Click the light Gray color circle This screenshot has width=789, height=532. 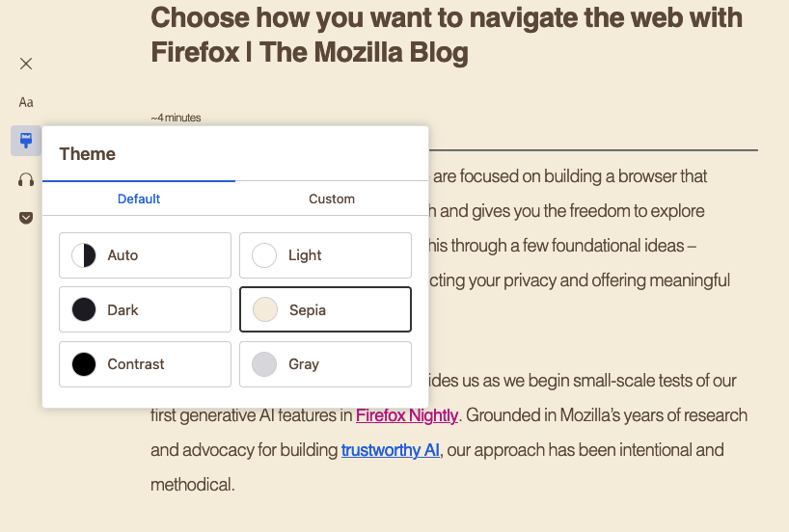click(x=264, y=364)
